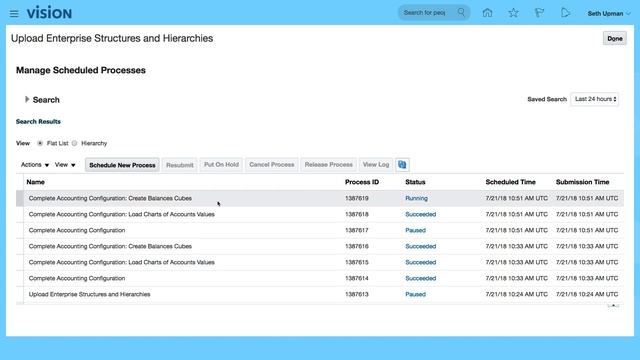Click the Vision logo
Image resolution: width=640 pixels, height=360 pixels.
coord(49,13)
